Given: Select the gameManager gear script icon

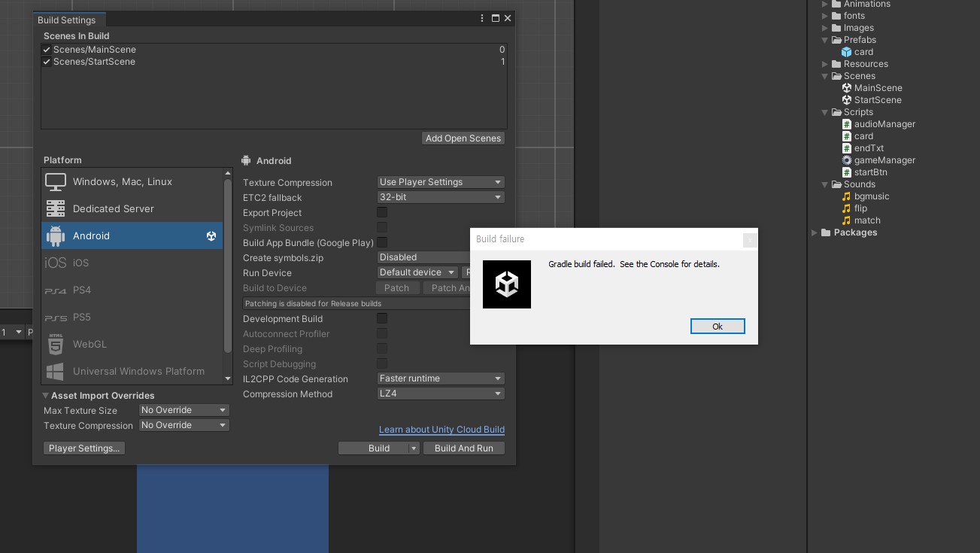Looking at the screenshot, I should [x=847, y=160].
